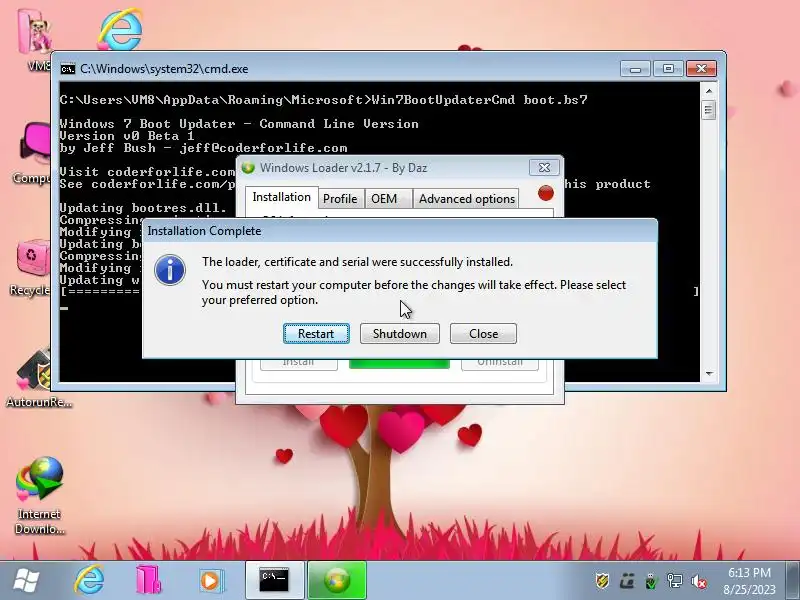The image size is (800, 600).
Task: Launch Internet Explorer from the taskbar
Action: (x=89, y=580)
